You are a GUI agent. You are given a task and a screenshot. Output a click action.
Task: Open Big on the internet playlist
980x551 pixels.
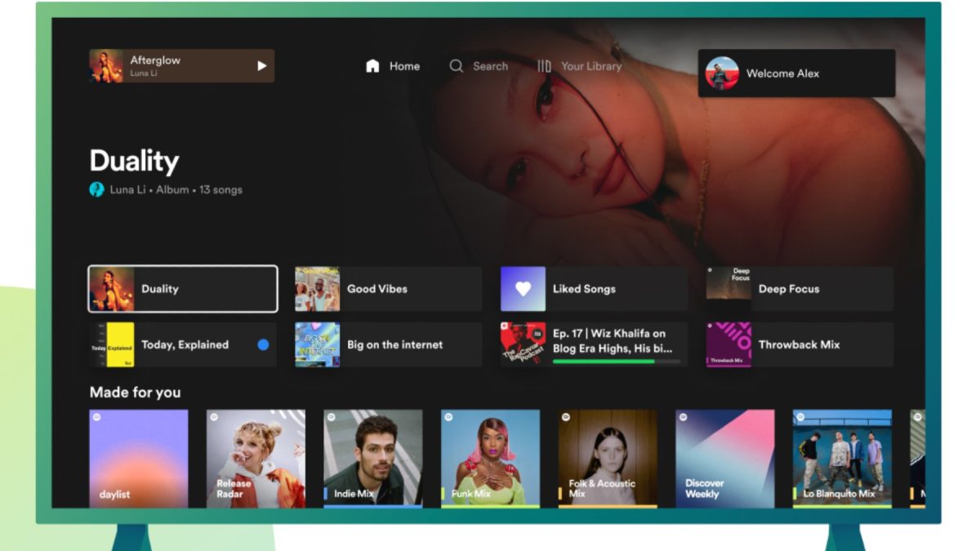click(389, 344)
